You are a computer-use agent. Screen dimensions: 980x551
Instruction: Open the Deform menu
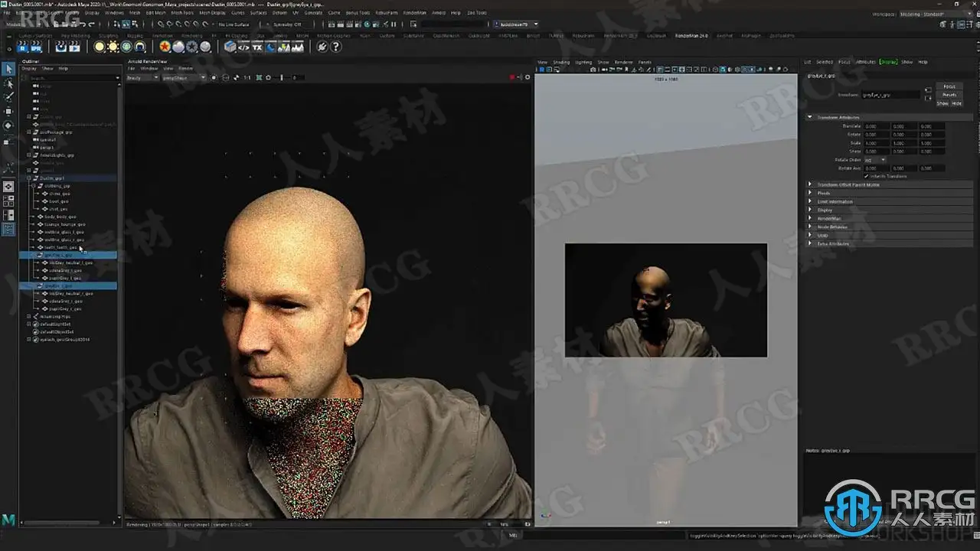(x=279, y=13)
